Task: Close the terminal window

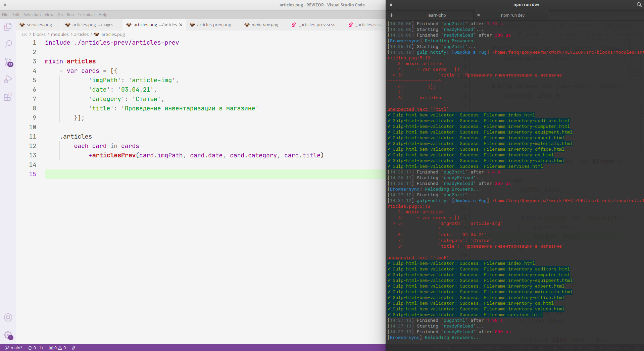Action: click(x=391, y=5)
